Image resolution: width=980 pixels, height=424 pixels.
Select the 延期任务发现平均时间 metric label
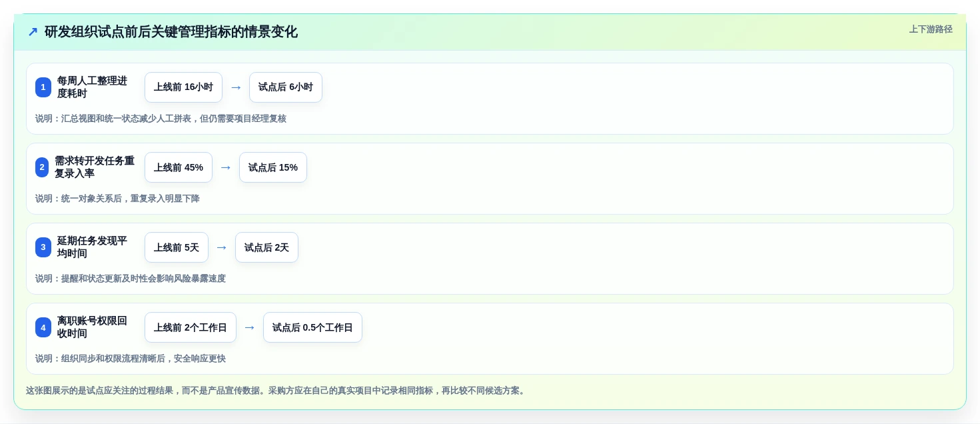coord(92,247)
